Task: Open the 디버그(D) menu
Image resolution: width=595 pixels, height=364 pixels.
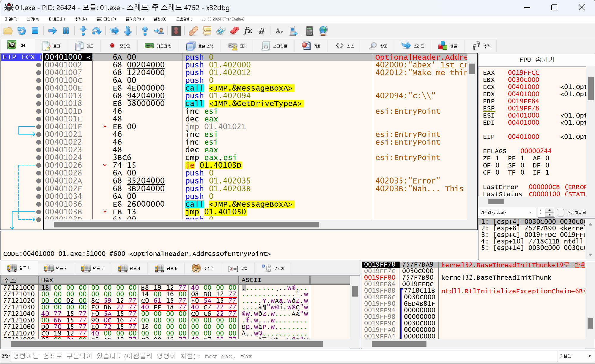Action: click(x=57, y=19)
